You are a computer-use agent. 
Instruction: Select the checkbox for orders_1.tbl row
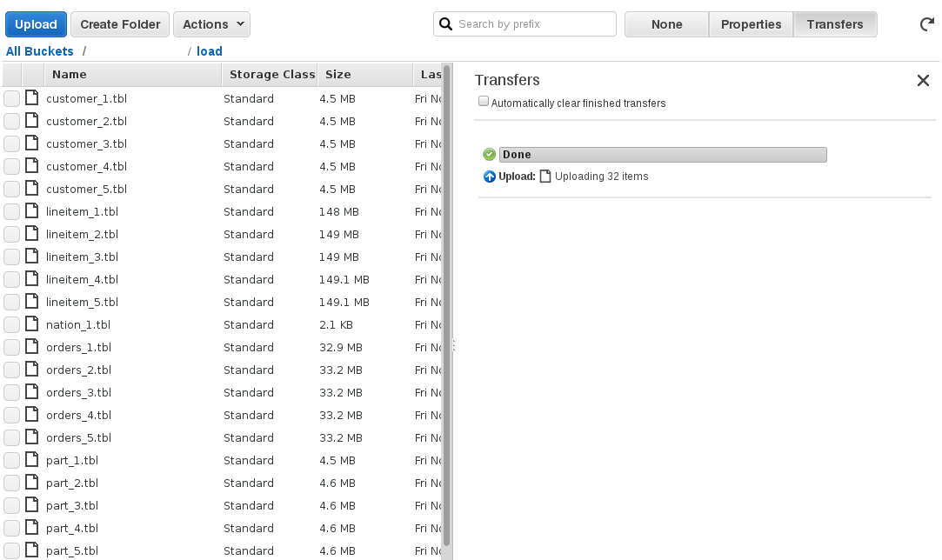click(x=11, y=348)
